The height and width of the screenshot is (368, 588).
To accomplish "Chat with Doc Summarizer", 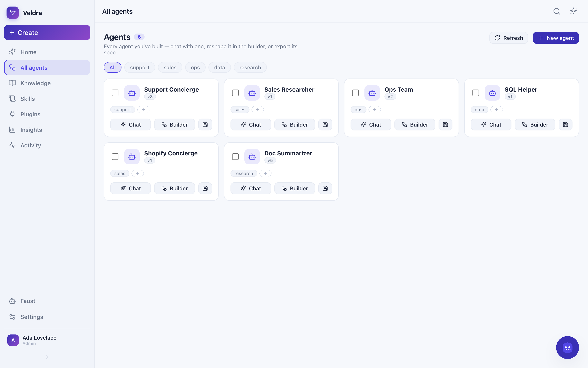I will tap(251, 188).
